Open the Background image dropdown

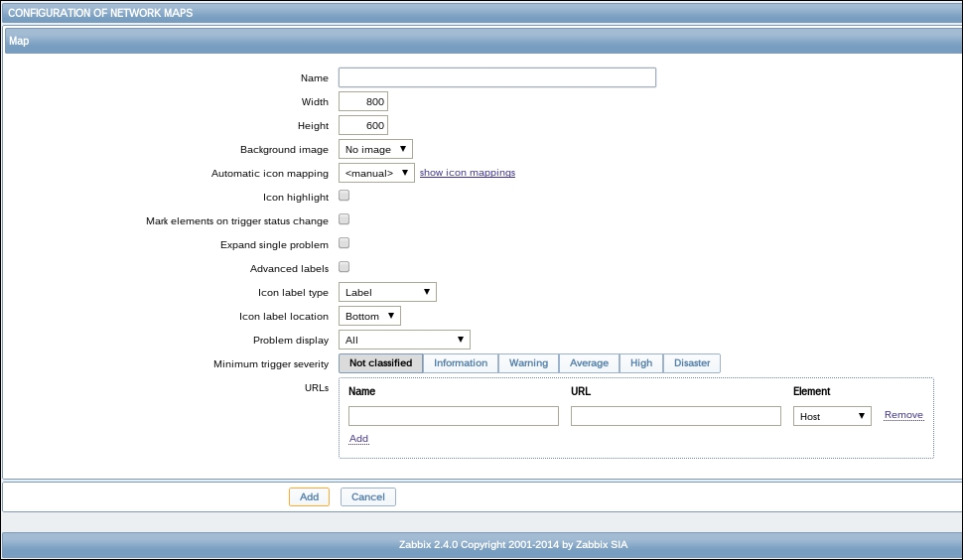click(375, 149)
